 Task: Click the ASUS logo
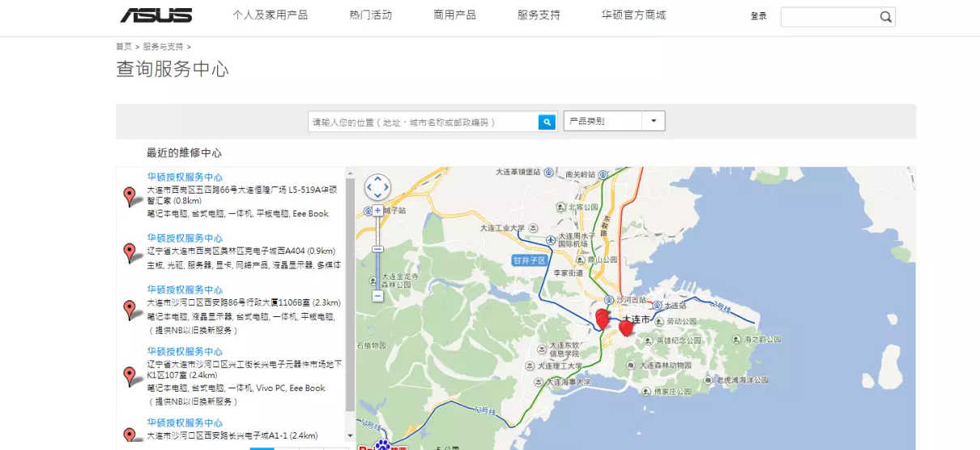coord(156,15)
